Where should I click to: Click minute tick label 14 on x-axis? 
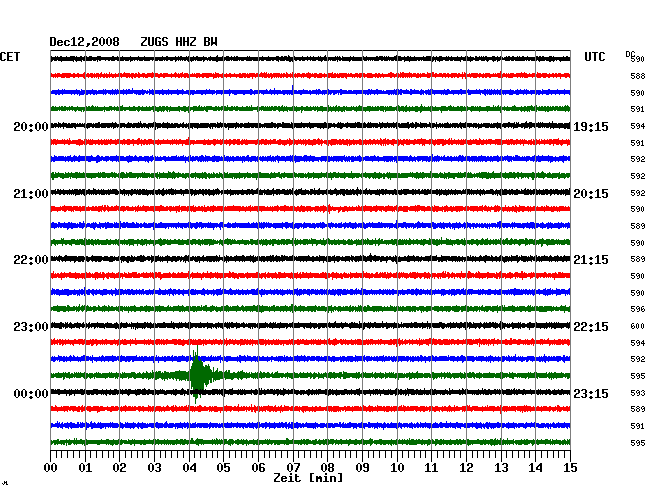(536, 468)
